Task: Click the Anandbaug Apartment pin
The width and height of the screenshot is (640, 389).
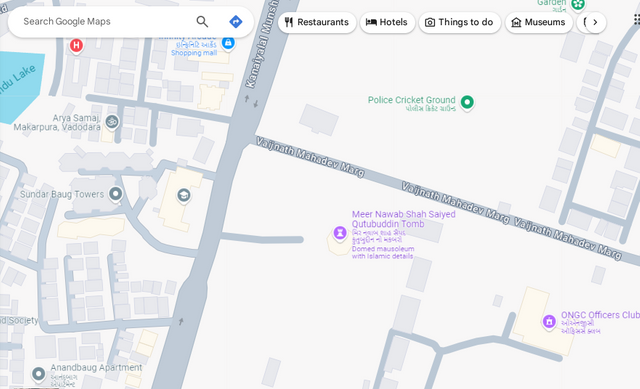Action: coord(39,374)
